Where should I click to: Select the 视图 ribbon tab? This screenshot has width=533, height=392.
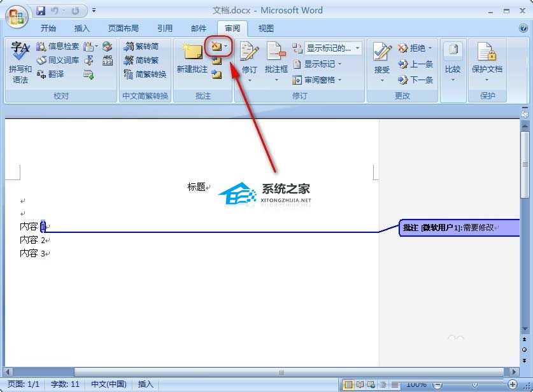coord(266,28)
